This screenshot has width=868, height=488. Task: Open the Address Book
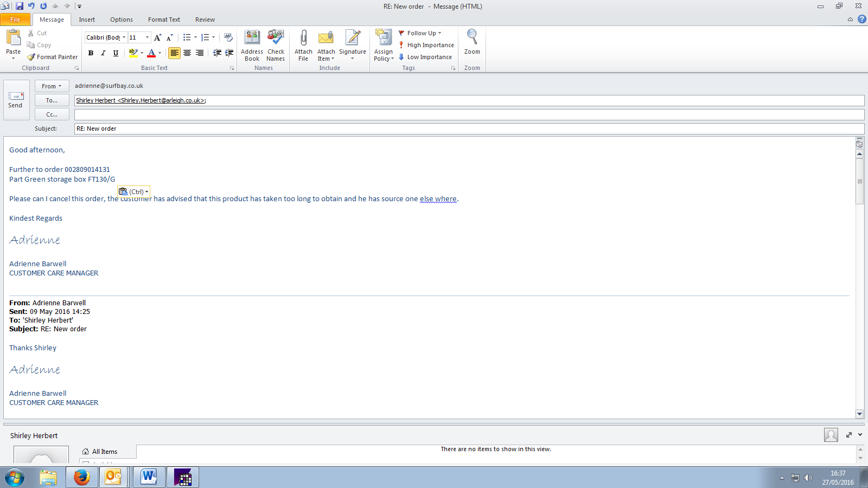click(x=252, y=38)
